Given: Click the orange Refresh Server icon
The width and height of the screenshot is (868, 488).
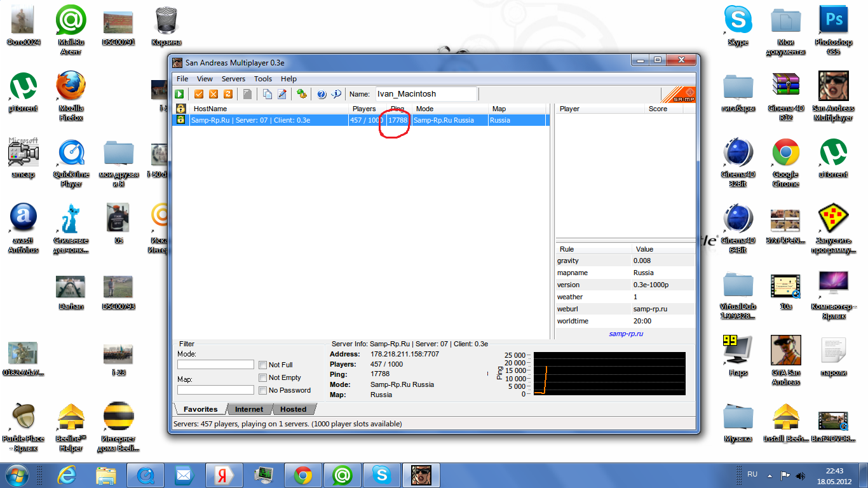Looking at the screenshot, I should pos(227,94).
